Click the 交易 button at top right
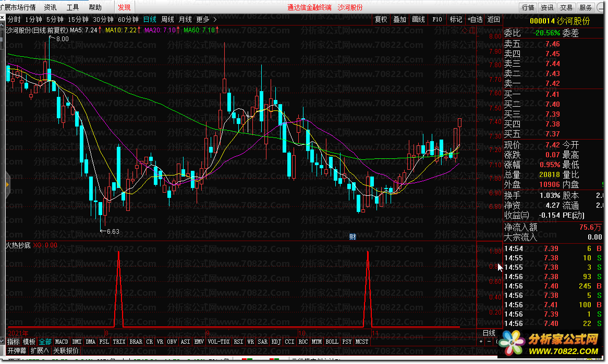This screenshot has width=608, height=364. [x=566, y=7]
